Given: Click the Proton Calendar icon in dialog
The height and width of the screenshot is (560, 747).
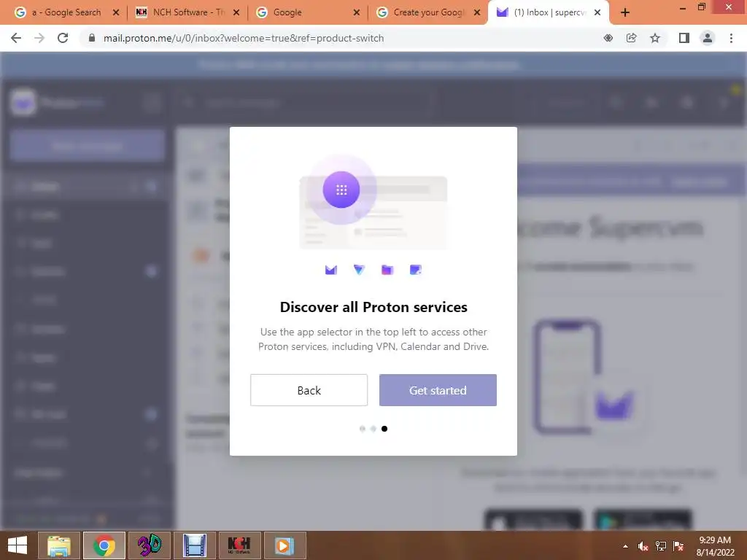Looking at the screenshot, I should click(415, 270).
